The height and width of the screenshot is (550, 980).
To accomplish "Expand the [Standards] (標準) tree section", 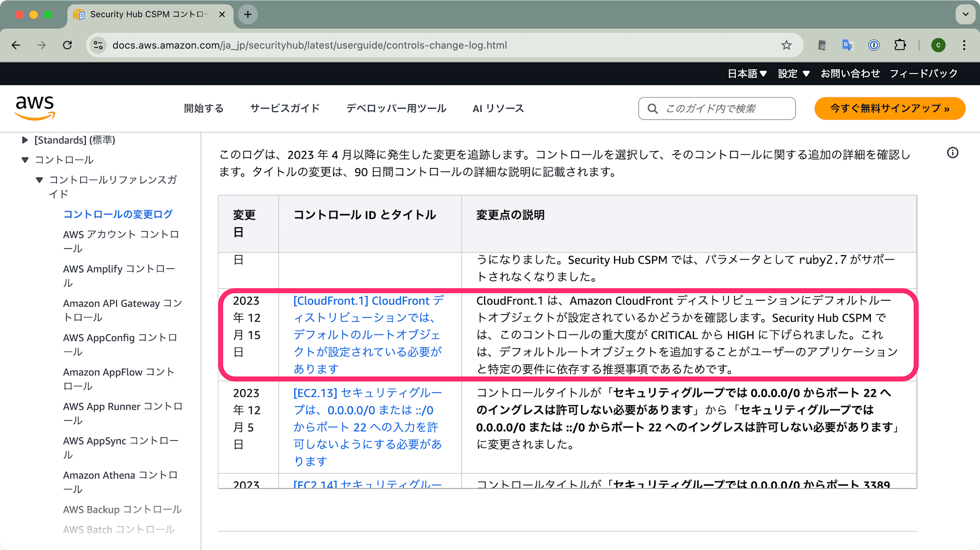I will [24, 140].
